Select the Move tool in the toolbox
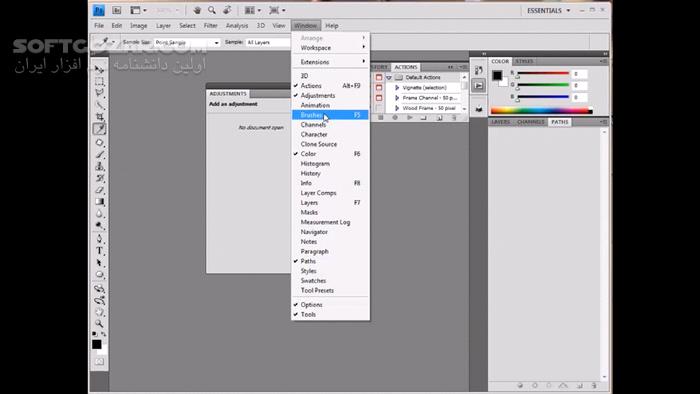The height and width of the screenshot is (394, 700). click(99, 70)
